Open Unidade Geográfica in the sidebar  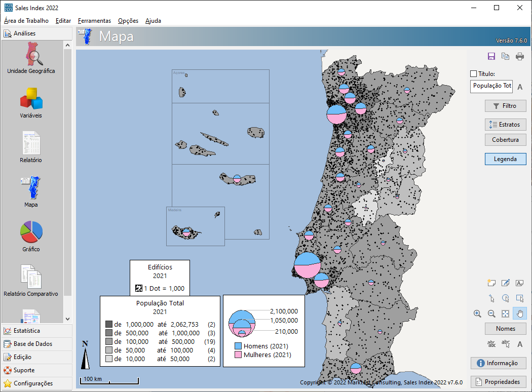pos(31,59)
